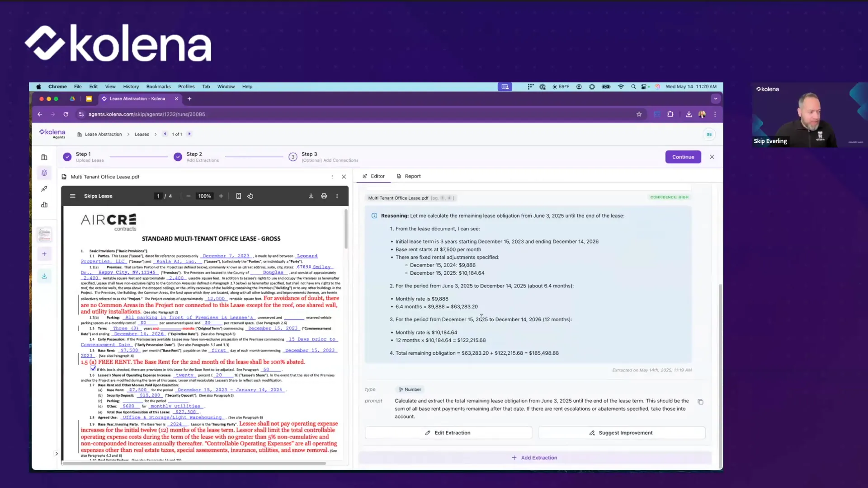868x488 pixels.
Task: Rotate the PDF counterclockwise
Action: [x=250, y=196]
